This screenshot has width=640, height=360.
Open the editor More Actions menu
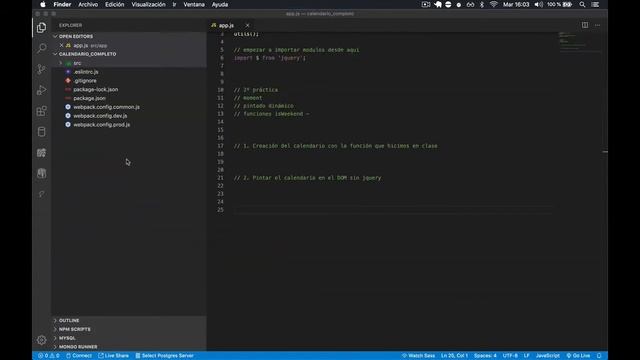tap(598, 25)
